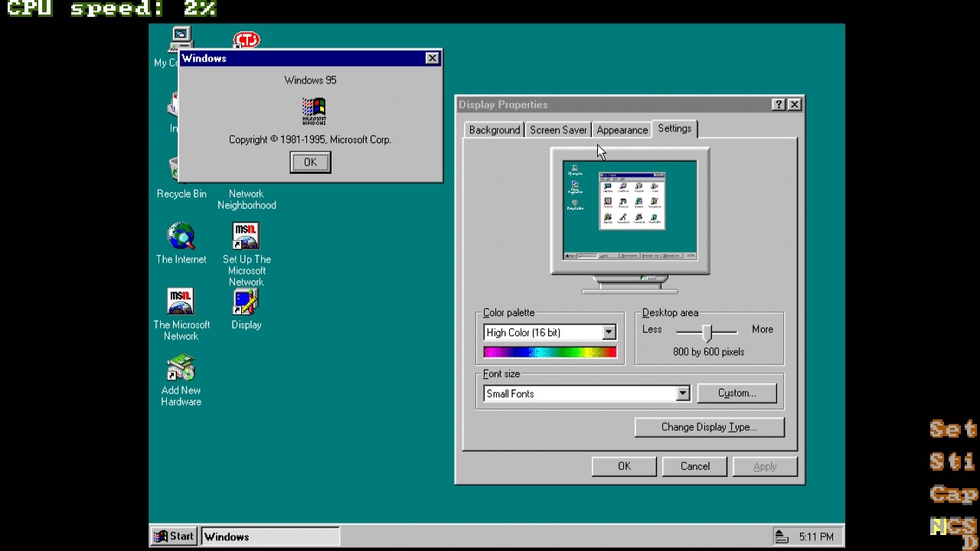Expand the Font size dropdown arrow
980x551 pixels.
click(682, 394)
